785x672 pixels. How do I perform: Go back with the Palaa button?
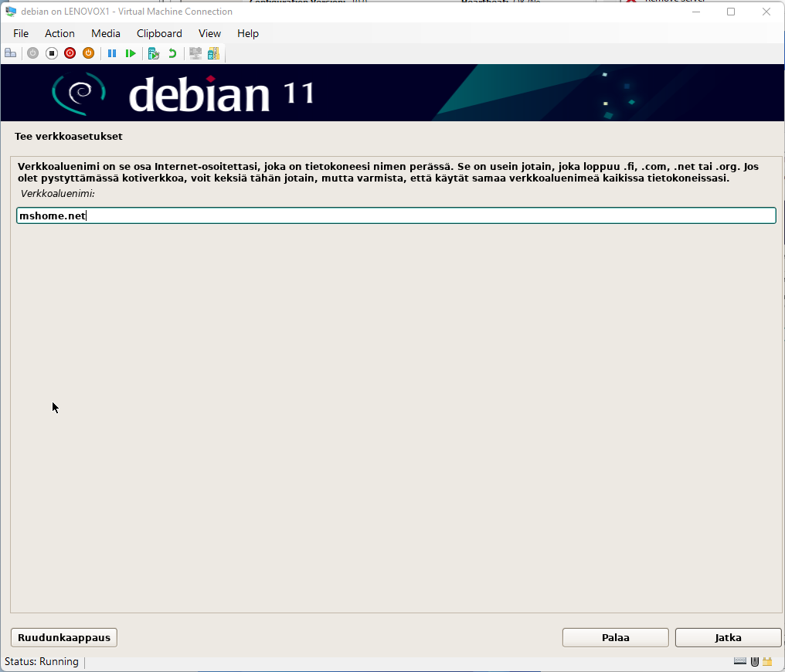[615, 637]
